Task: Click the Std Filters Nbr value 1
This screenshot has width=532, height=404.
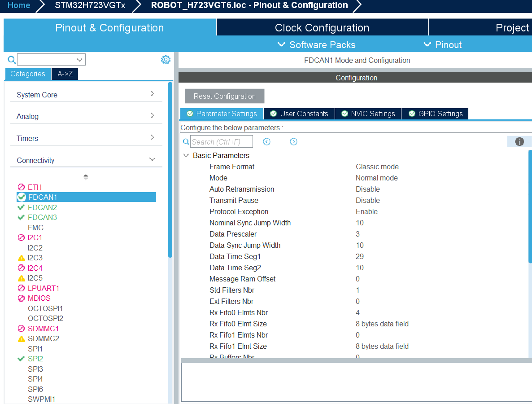Action: point(358,290)
